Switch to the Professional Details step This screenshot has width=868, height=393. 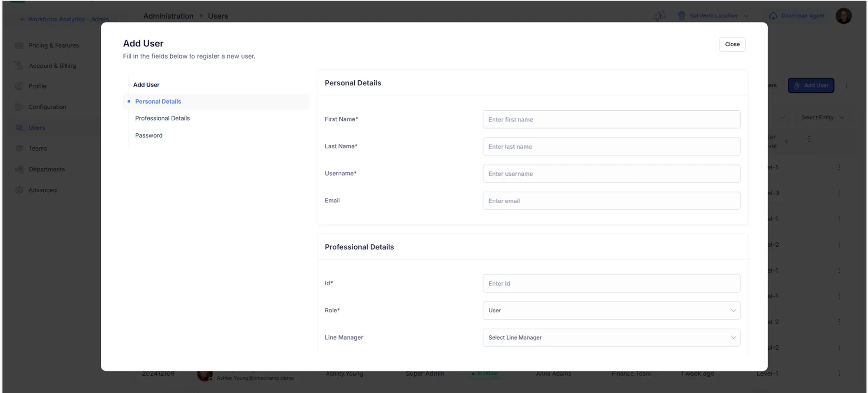click(x=162, y=118)
